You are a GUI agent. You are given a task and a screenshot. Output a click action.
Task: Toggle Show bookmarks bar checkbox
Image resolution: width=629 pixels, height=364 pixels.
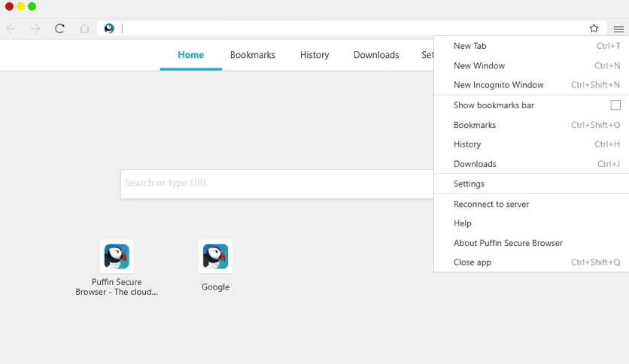pyautogui.click(x=615, y=105)
